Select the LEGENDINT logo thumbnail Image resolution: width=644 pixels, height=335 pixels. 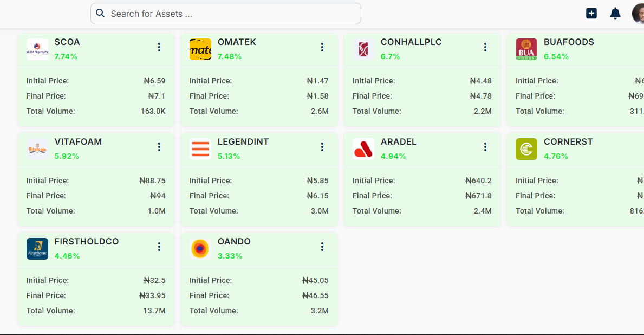[x=200, y=149]
